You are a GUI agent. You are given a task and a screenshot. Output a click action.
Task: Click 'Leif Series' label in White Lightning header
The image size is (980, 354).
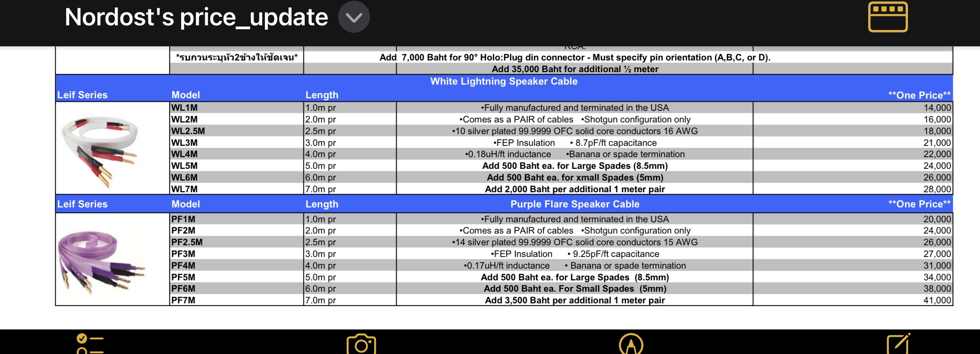click(82, 95)
